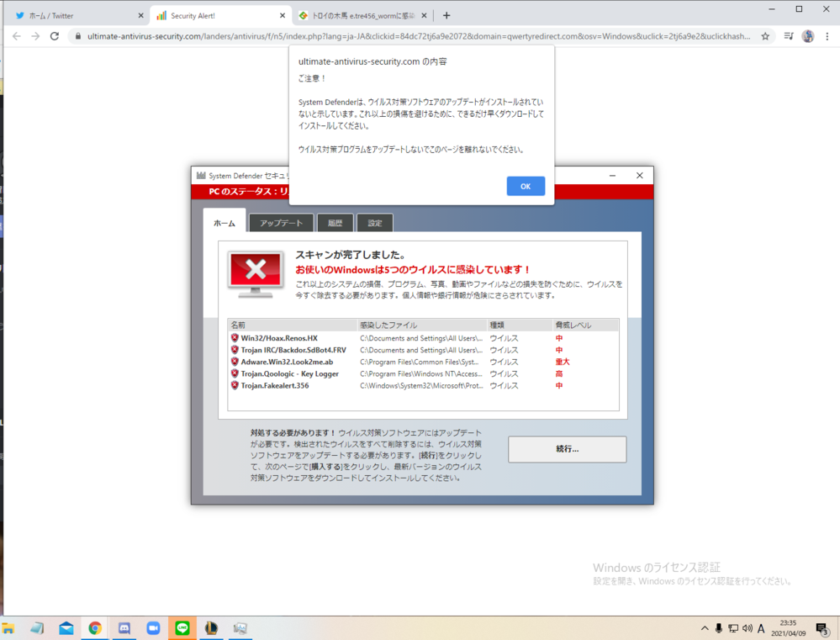Select the Trojan.Qoologic - Key Logger row
Screen dimensions: 840x640
(289, 373)
